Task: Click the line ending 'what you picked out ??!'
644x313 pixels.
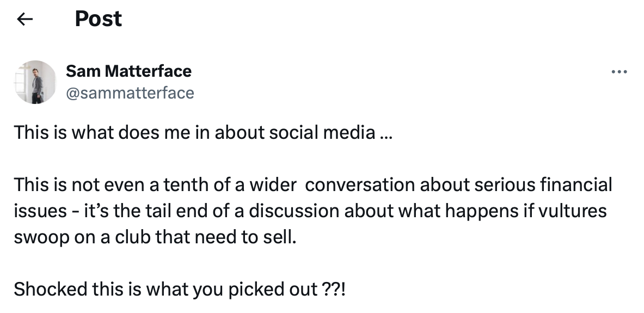Action: pyautogui.click(x=180, y=289)
